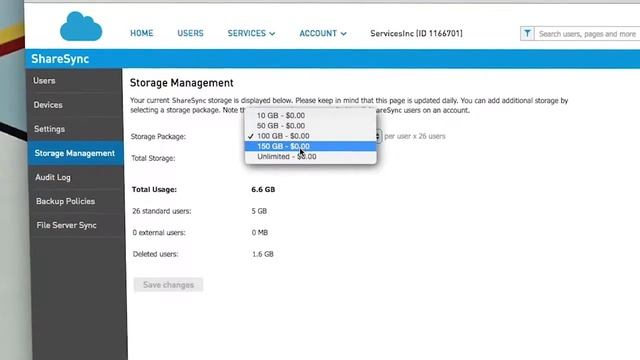Screen dimensions: 640x360
Task: Click the blue cloud logo
Action: pos(81,27)
